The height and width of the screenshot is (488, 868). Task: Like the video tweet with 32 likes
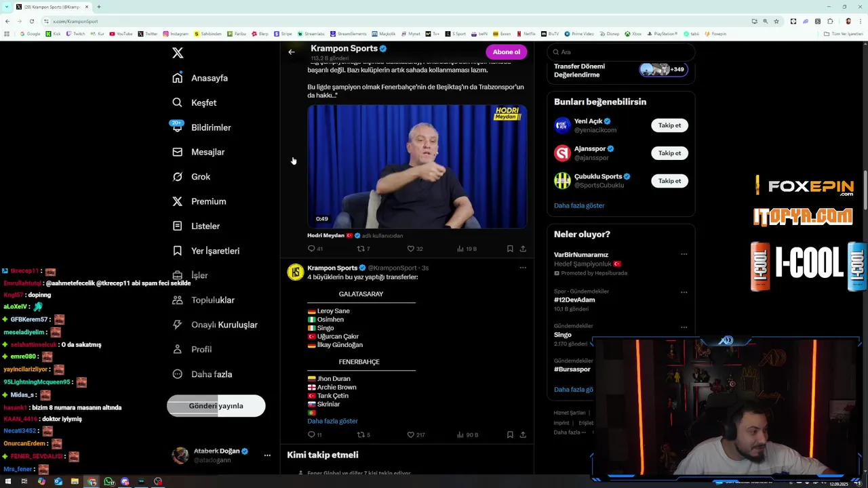coord(415,249)
